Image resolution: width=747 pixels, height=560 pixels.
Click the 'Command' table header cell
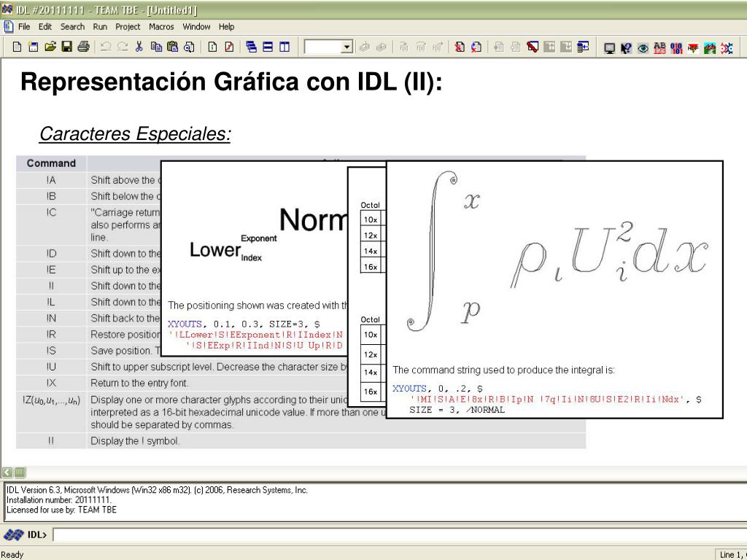(51, 163)
